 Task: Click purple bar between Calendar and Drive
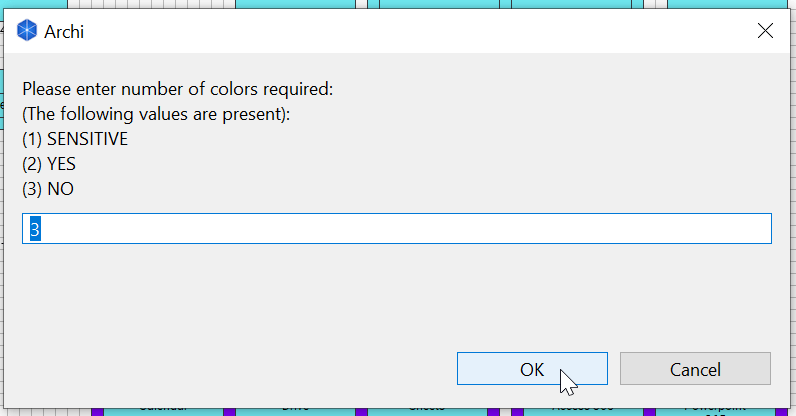click(229, 410)
